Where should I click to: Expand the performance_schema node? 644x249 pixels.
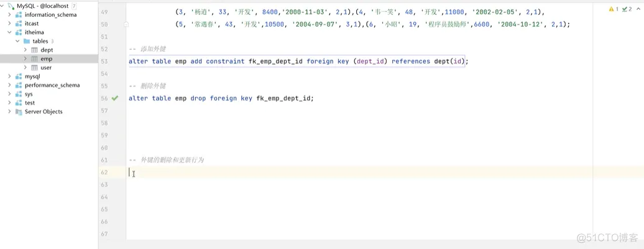point(9,85)
